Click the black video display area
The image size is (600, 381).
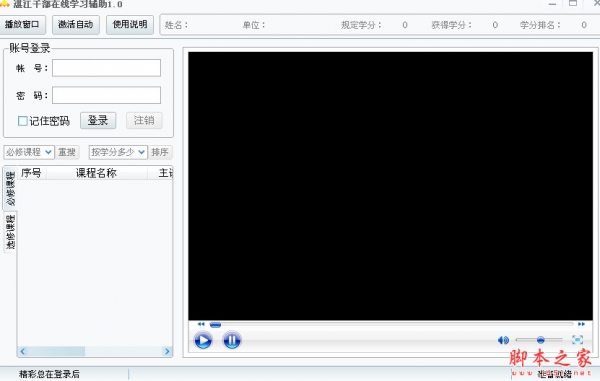[x=390, y=186]
